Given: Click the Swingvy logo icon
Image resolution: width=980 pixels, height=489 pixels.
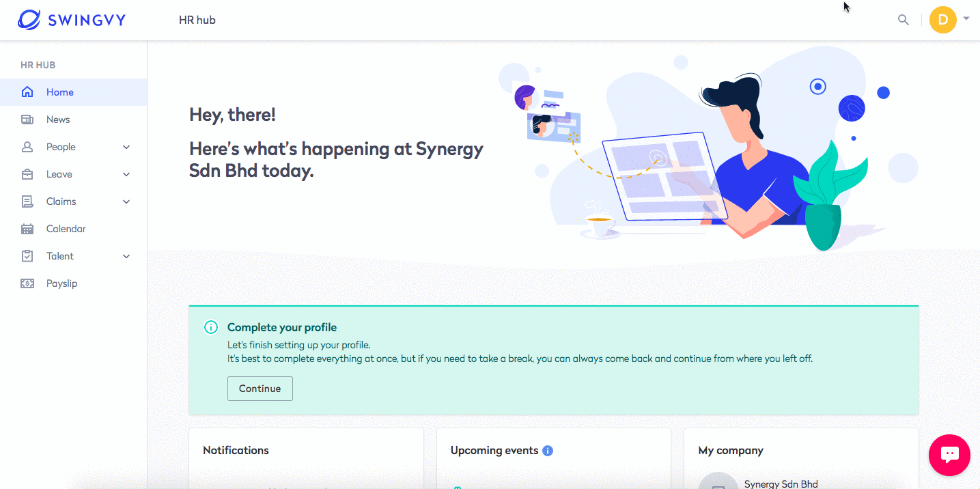Looking at the screenshot, I should click(29, 20).
